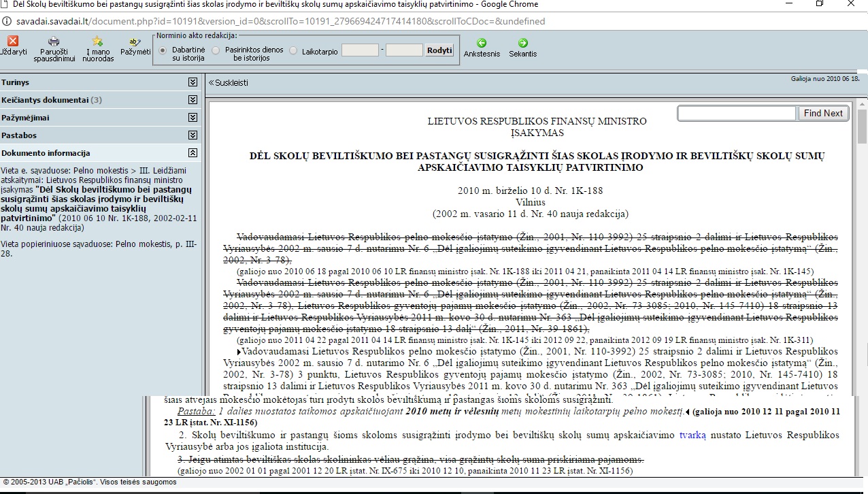The height and width of the screenshot is (494, 868).
Task: Click the search box beside Find Next
Action: click(737, 114)
